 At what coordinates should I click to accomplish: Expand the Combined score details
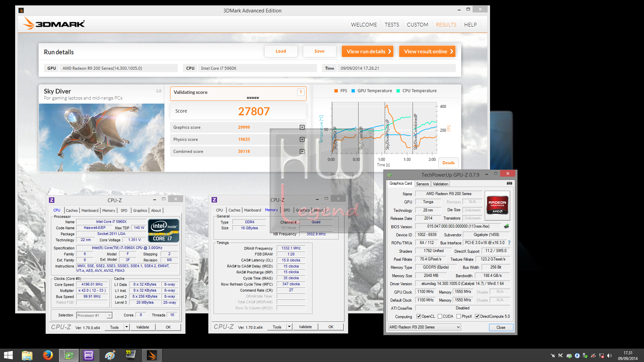(x=302, y=152)
